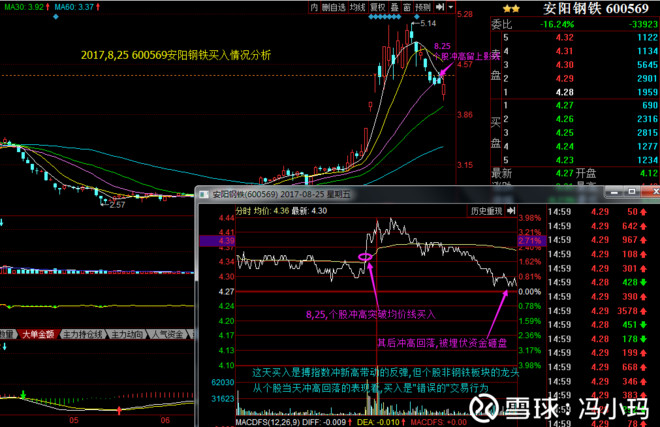
Task: Click the 历史重现 button in intraday window
Action: tap(486, 211)
